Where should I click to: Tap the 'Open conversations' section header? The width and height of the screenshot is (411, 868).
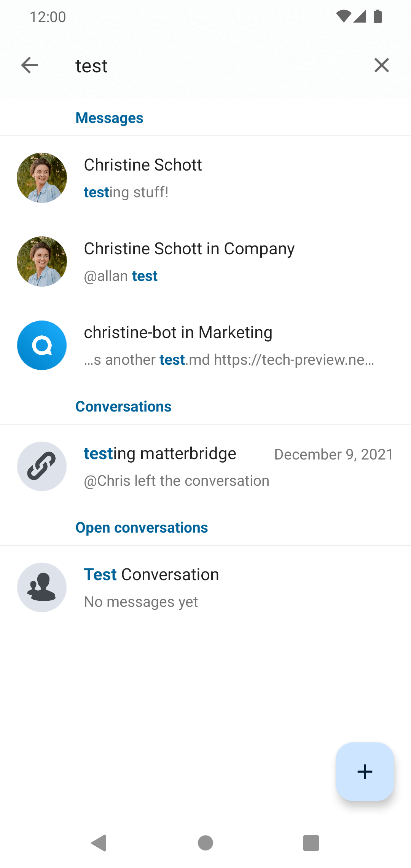point(142,528)
